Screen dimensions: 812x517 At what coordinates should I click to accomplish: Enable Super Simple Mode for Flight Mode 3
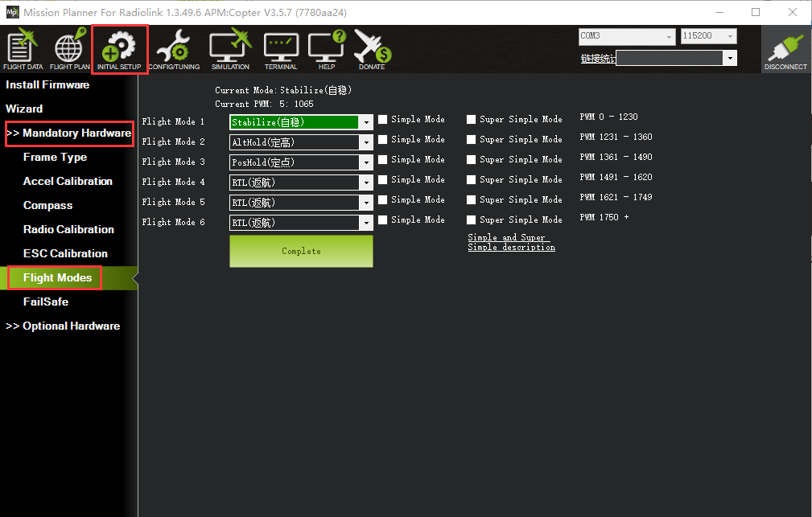472,159
